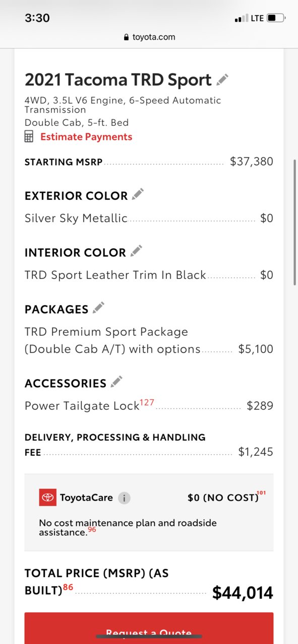Edit interior color with pencil icon

point(136,251)
